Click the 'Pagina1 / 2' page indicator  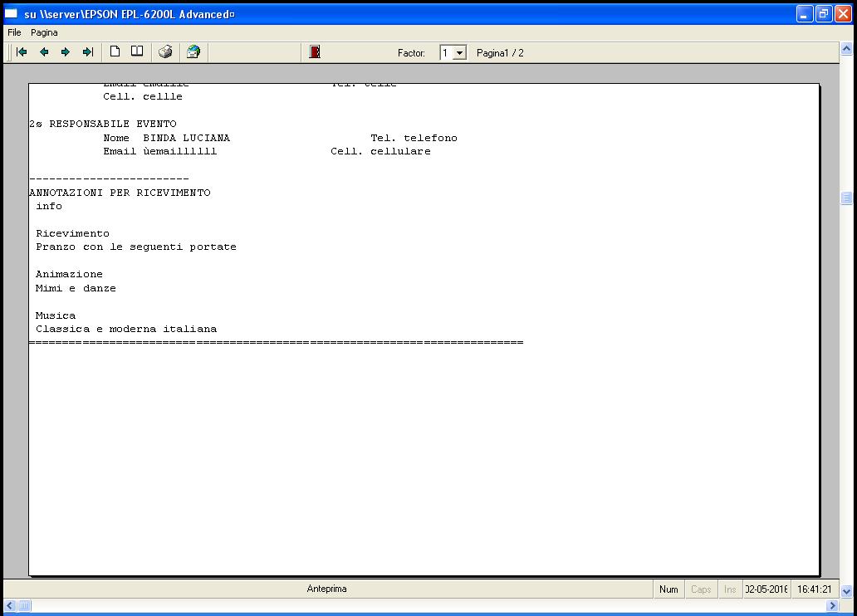tap(500, 53)
